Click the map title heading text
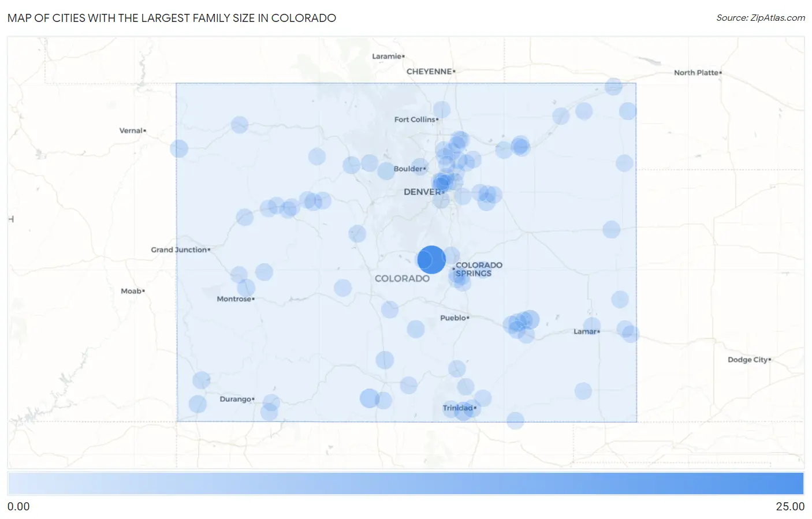The width and height of the screenshot is (812, 519). click(172, 18)
